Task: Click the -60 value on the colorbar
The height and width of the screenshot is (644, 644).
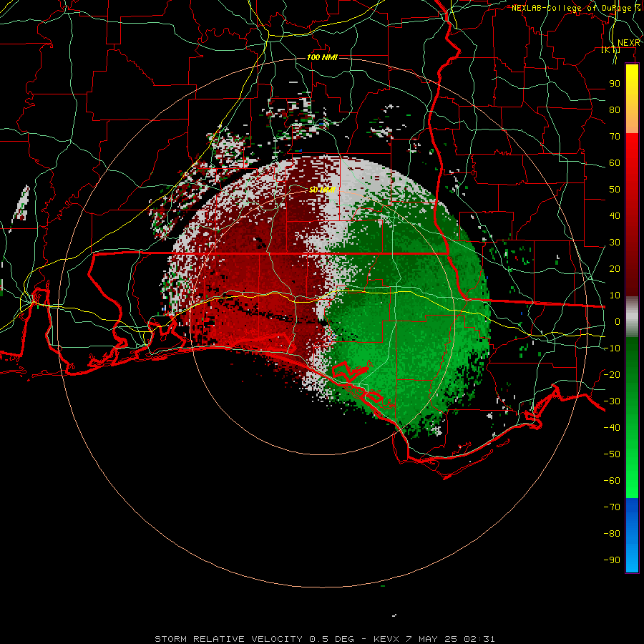Action: (x=612, y=481)
